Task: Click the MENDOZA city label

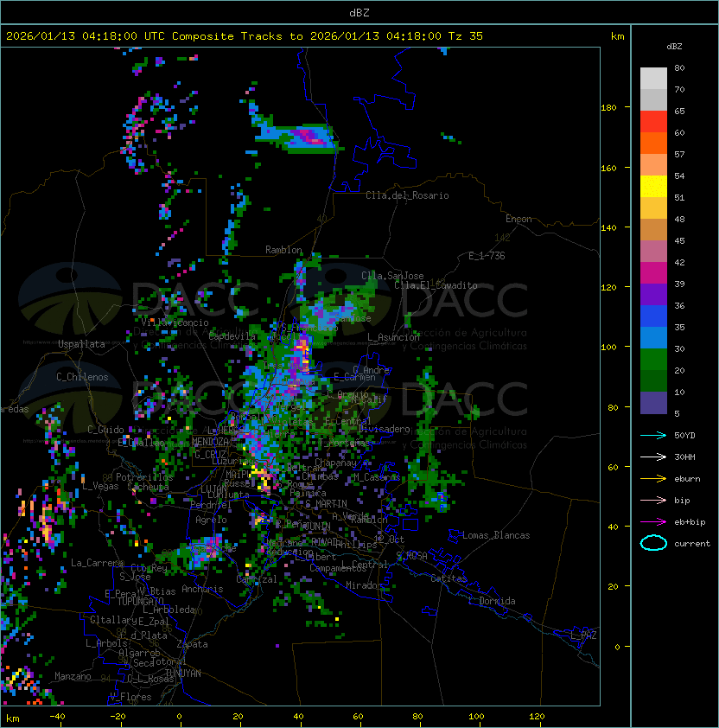Action: pos(210,442)
